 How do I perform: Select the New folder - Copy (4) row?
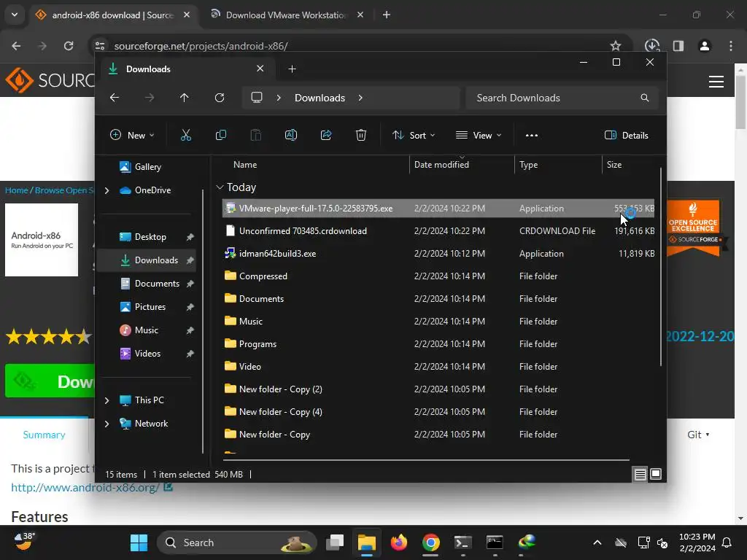click(x=438, y=412)
